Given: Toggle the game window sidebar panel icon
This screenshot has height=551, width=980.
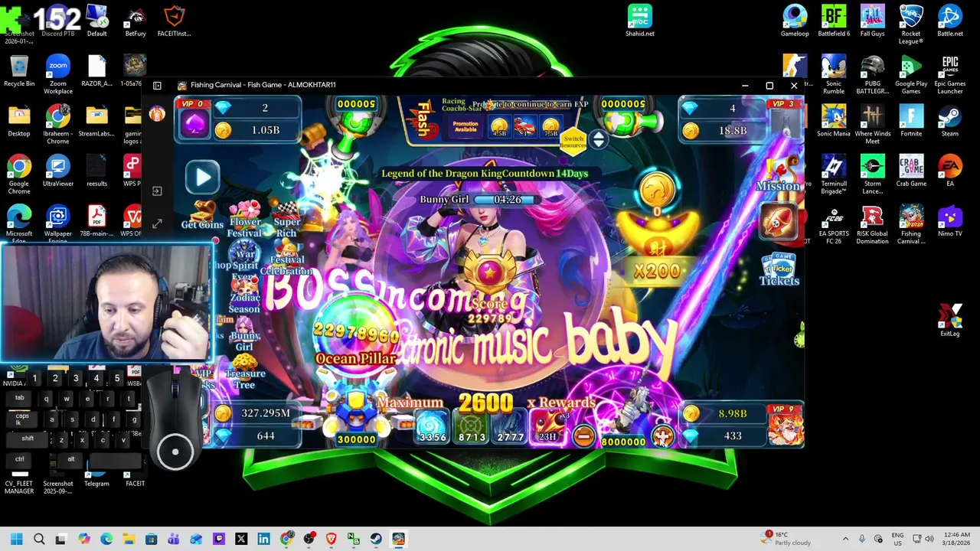Looking at the screenshot, I should (x=157, y=86).
